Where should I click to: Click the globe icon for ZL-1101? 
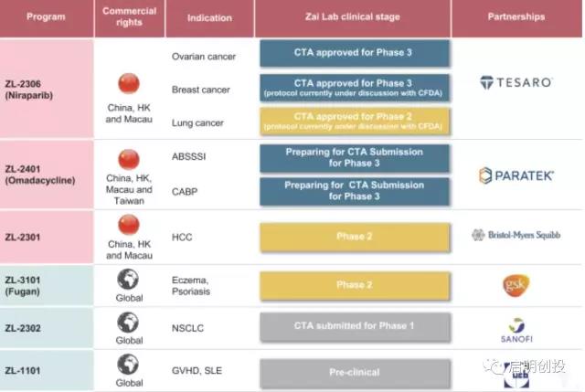pyautogui.click(x=129, y=365)
